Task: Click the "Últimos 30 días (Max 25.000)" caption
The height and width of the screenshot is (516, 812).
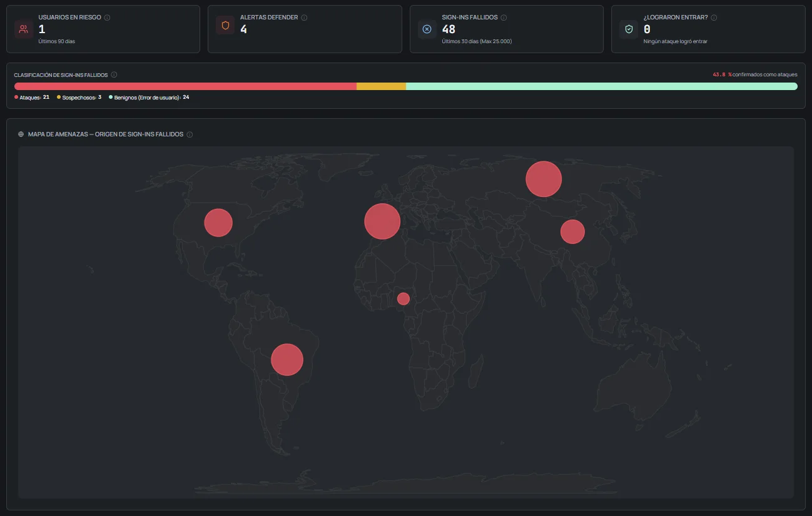Action: pos(477,41)
